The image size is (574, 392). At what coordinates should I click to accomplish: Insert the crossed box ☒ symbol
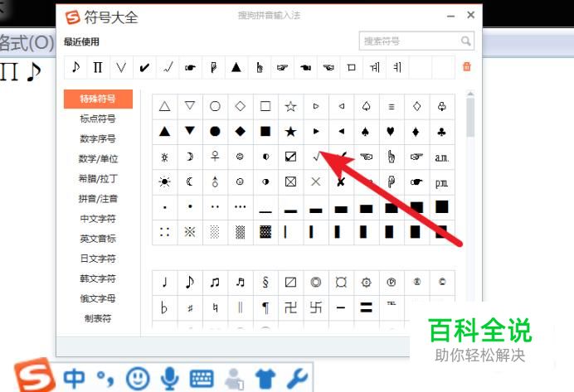click(290, 181)
